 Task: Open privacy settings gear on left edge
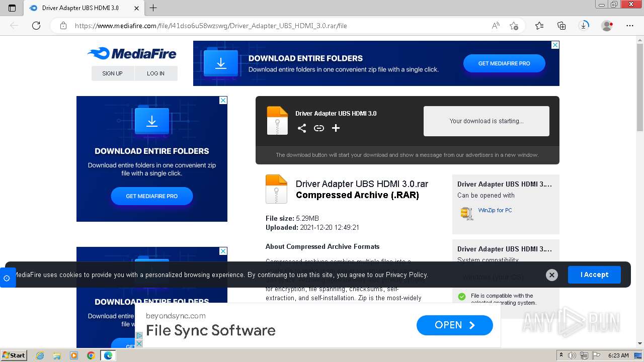tap(7, 278)
